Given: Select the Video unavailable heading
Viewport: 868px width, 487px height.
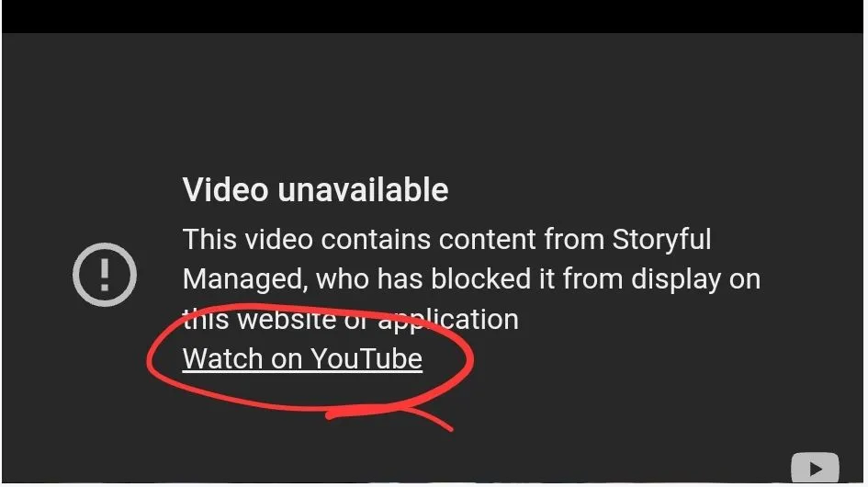Looking at the screenshot, I should pos(316,190).
